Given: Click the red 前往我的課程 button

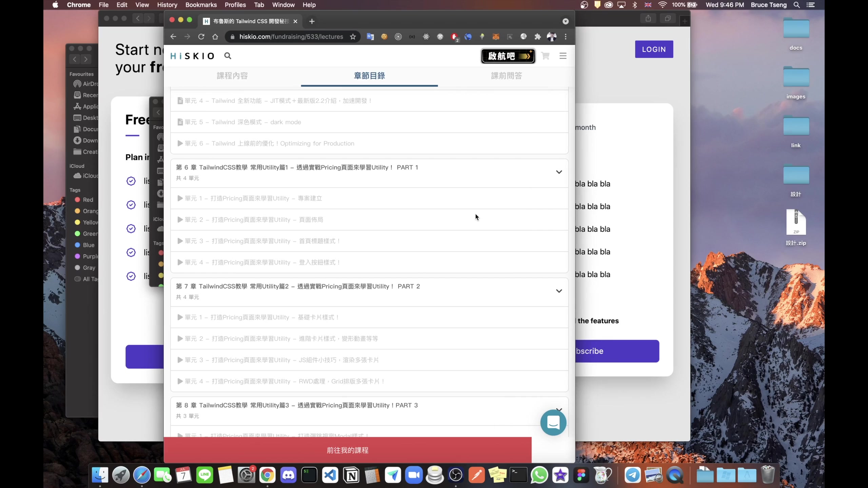Looking at the screenshot, I should point(347,450).
